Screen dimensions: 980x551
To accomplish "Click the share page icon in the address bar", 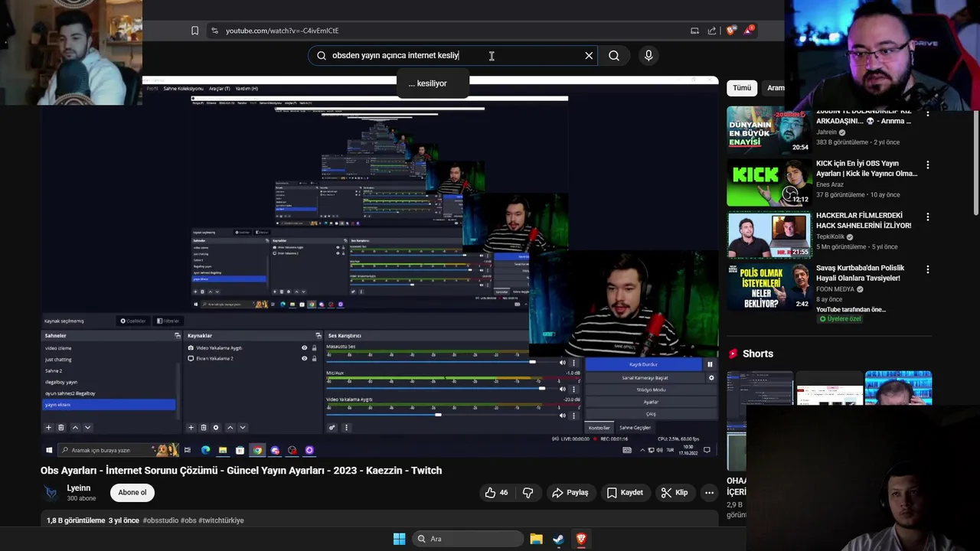I will pos(712,31).
